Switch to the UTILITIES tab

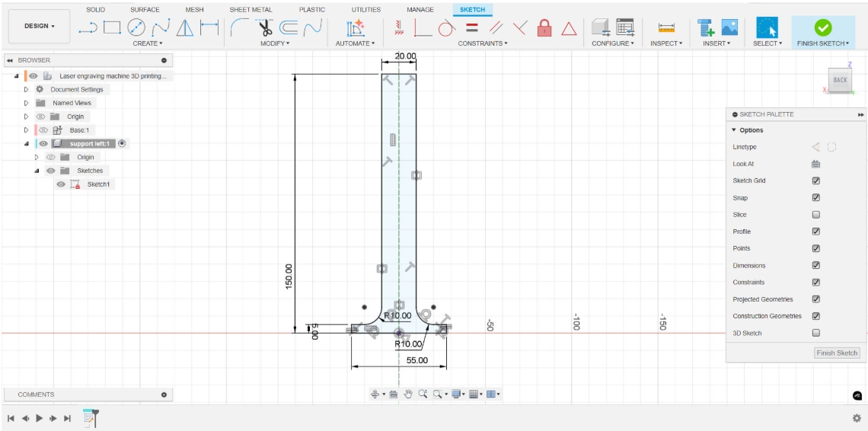[x=366, y=9]
